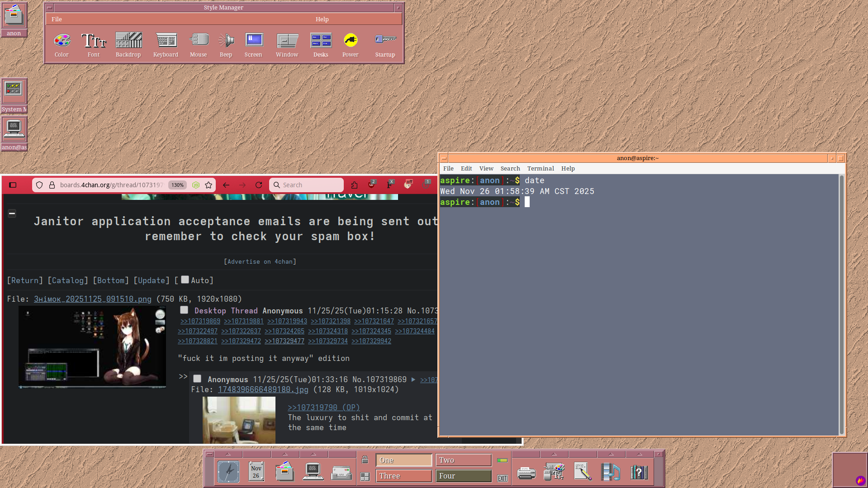The height and width of the screenshot is (488, 868).
Task: Open the notepad-and-pencil icon on the front panel
Action: [x=583, y=471]
